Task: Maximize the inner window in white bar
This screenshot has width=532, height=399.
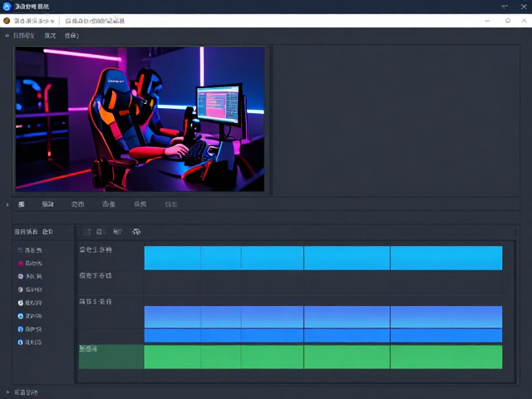Action: (x=508, y=21)
